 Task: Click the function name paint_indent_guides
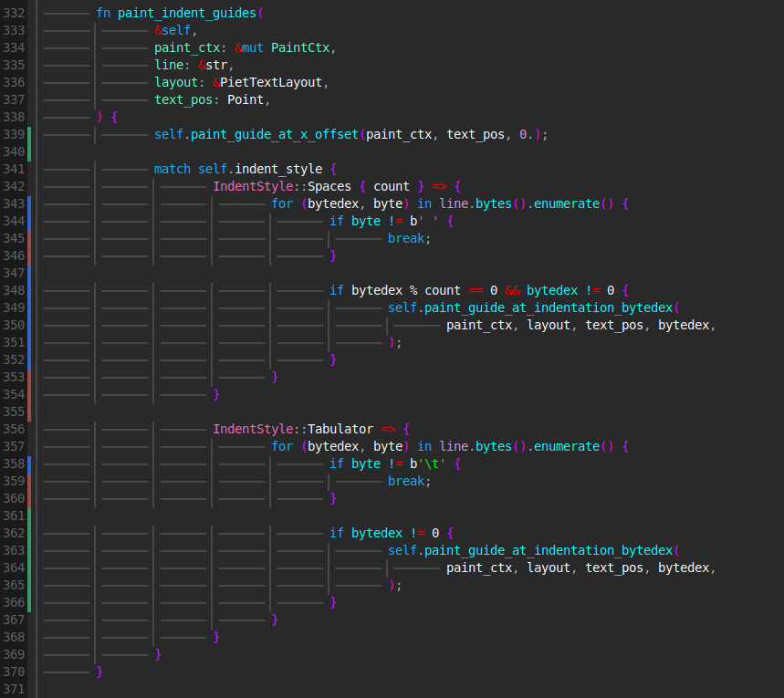coord(187,13)
